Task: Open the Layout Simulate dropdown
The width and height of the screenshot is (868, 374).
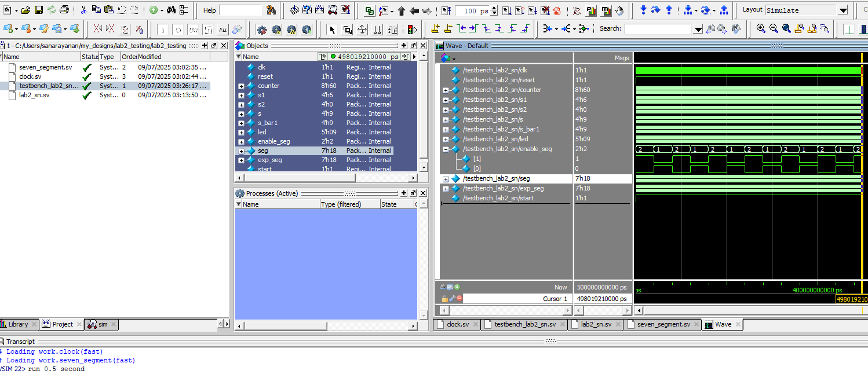Action: pos(843,10)
